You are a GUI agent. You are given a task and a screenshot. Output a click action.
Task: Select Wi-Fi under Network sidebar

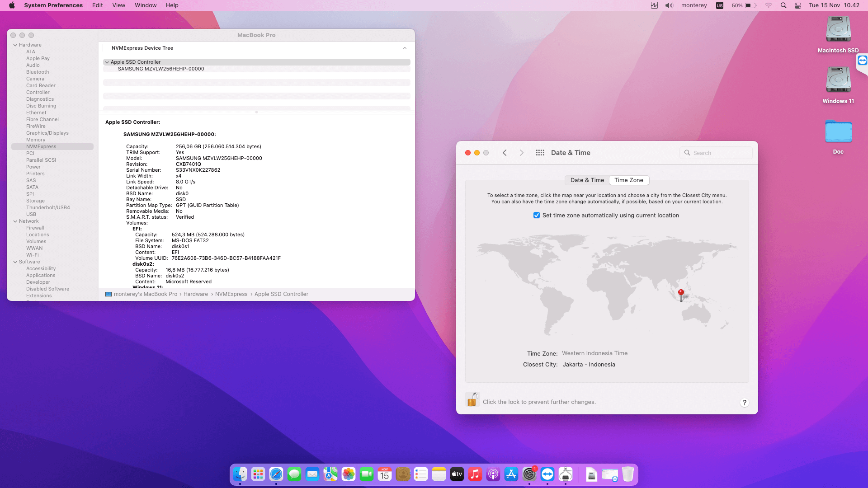(x=33, y=255)
